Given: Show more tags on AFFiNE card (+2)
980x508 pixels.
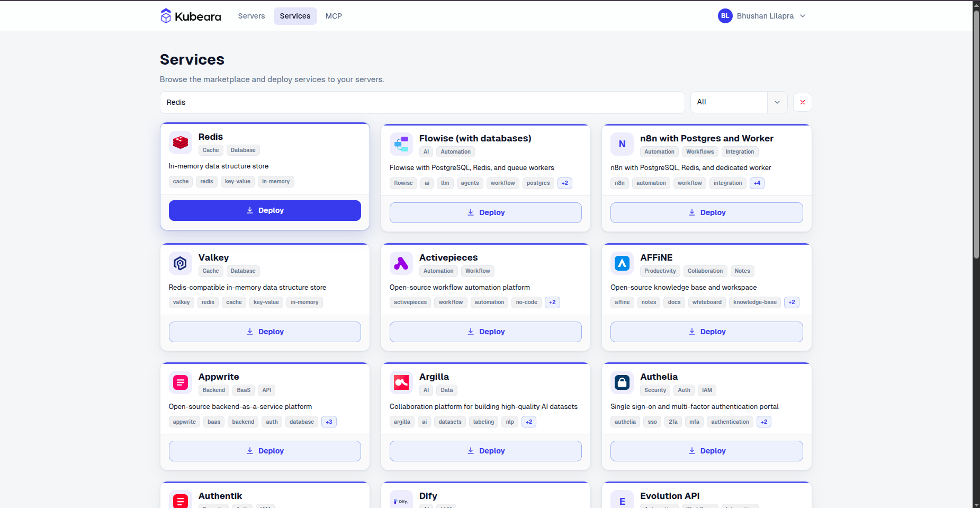Looking at the screenshot, I should (792, 302).
